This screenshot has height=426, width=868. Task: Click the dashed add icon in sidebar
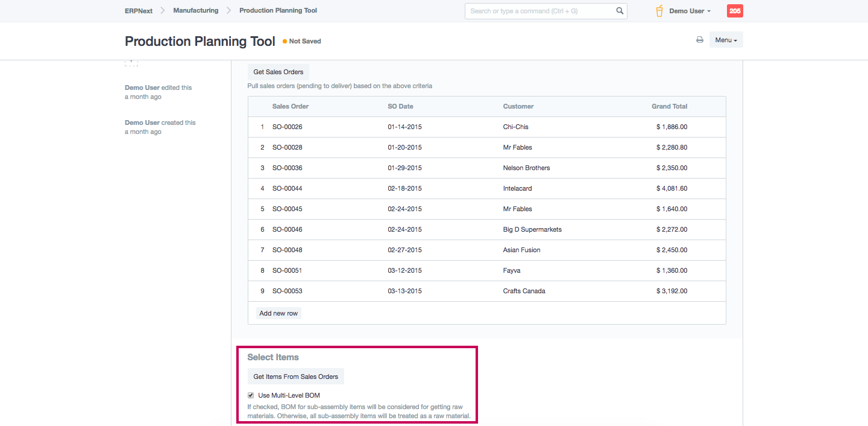pyautogui.click(x=131, y=62)
